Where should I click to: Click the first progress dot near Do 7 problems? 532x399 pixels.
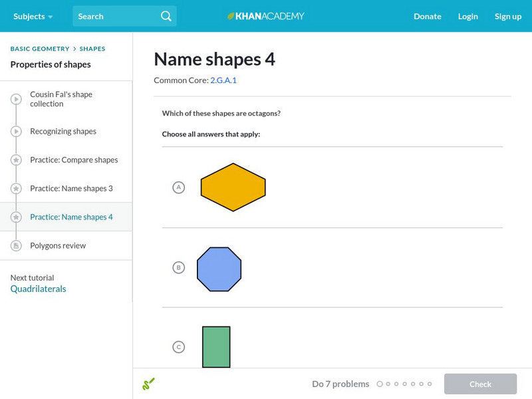380,384
